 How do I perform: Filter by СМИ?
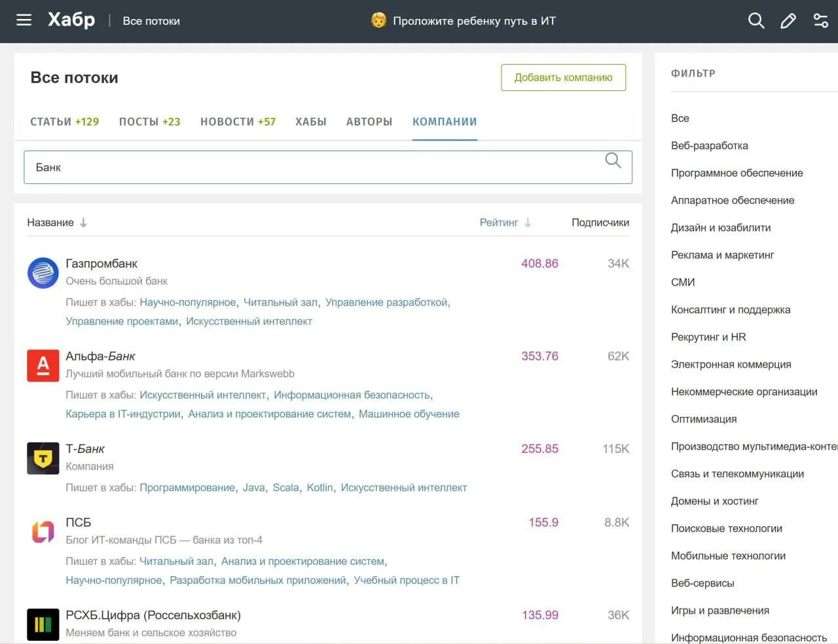(x=683, y=283)
